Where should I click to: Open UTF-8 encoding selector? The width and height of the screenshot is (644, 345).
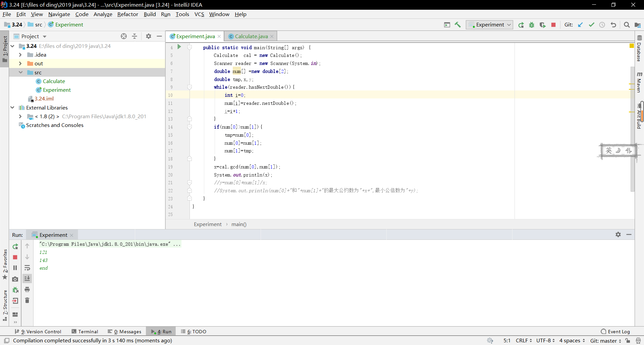545,340
